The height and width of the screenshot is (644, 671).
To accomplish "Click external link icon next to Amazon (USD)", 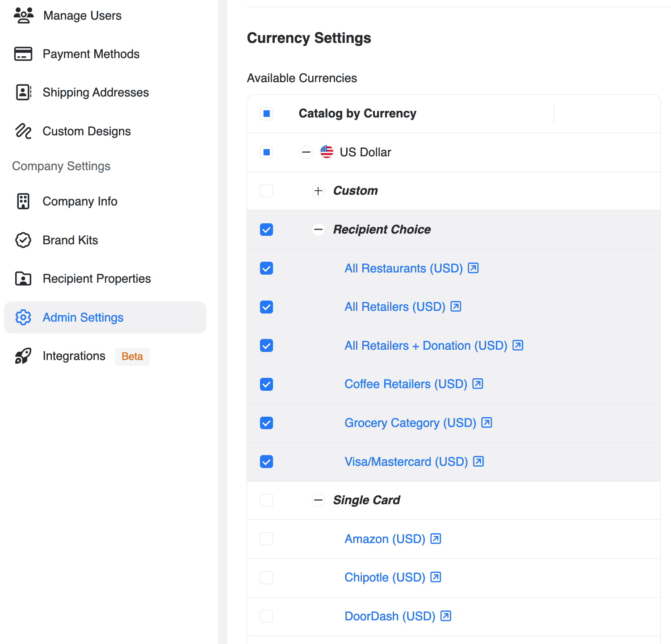I will [x=436, y=539].
